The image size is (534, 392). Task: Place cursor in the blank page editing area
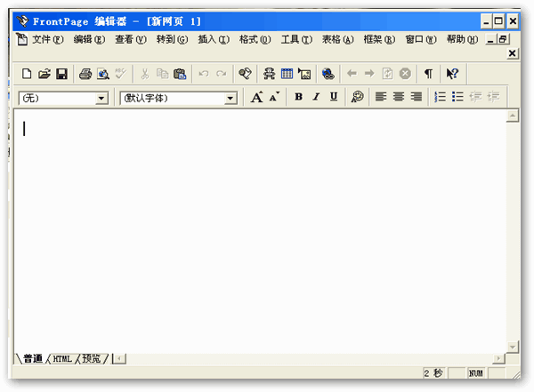click(x=260, y=231)
